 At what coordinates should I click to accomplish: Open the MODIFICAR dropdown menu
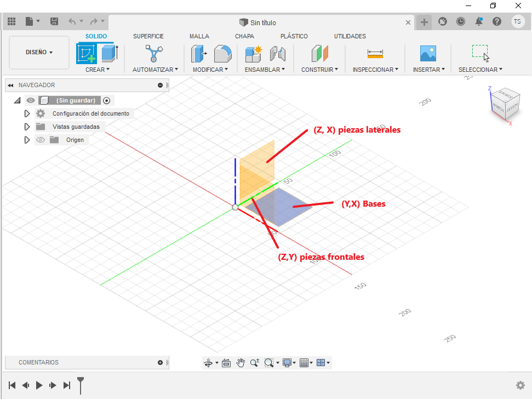point(210,70)
